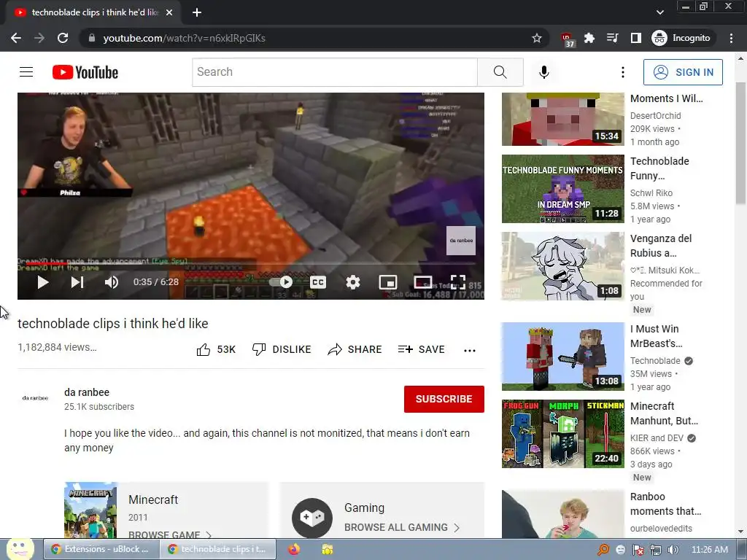Open da ranbee channel name link
The width and height of the screenshot is (747, 560).
87,392
